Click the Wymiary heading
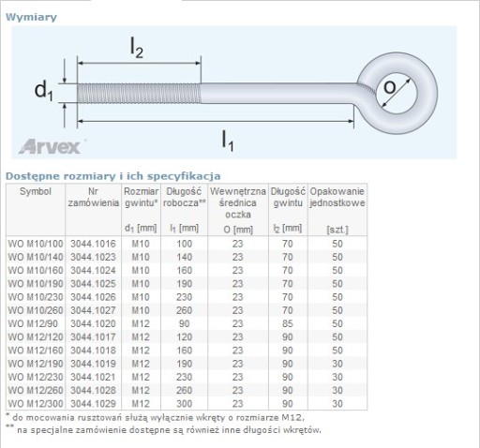480x448 pixels. click(x=31, y=17)
